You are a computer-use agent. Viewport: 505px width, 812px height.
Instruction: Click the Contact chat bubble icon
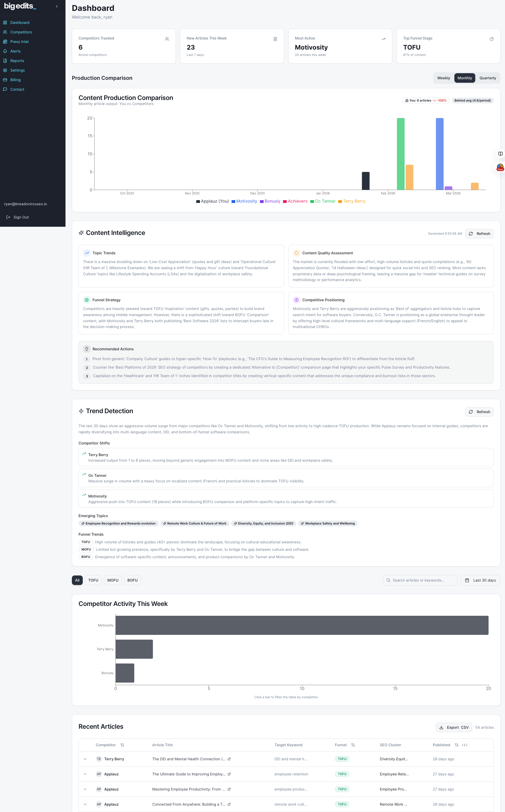coord(5,89)
